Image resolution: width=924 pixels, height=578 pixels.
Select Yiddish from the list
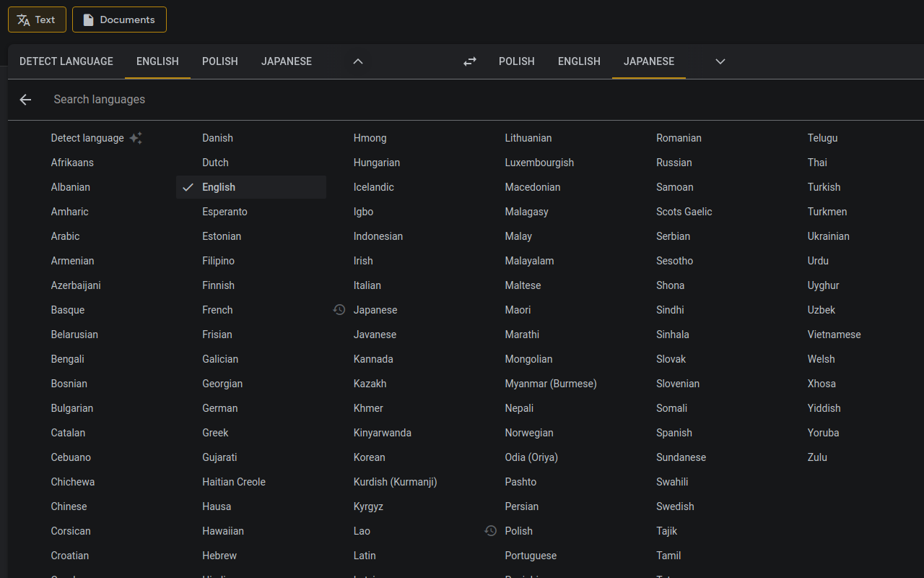824,408
